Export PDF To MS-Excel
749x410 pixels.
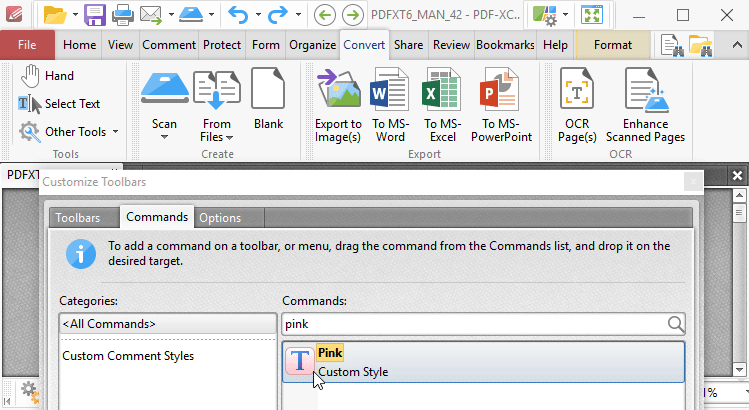(442, 91)
